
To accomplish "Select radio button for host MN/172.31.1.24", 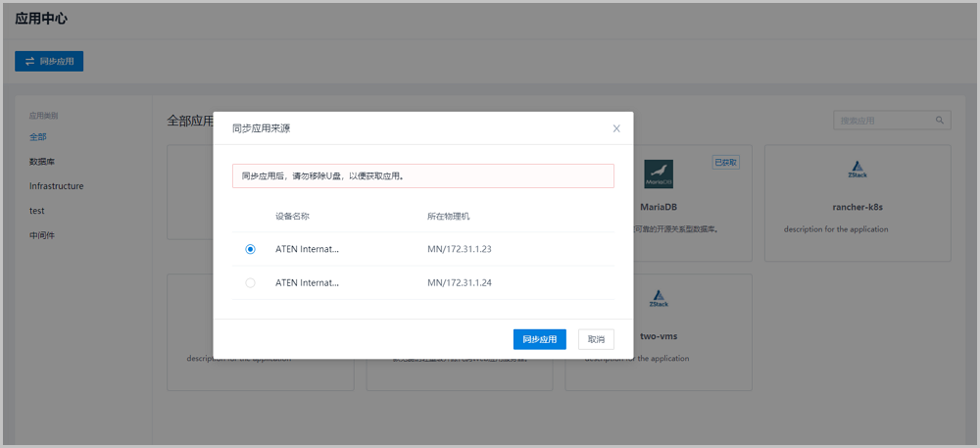I will [x=250, y=282].
